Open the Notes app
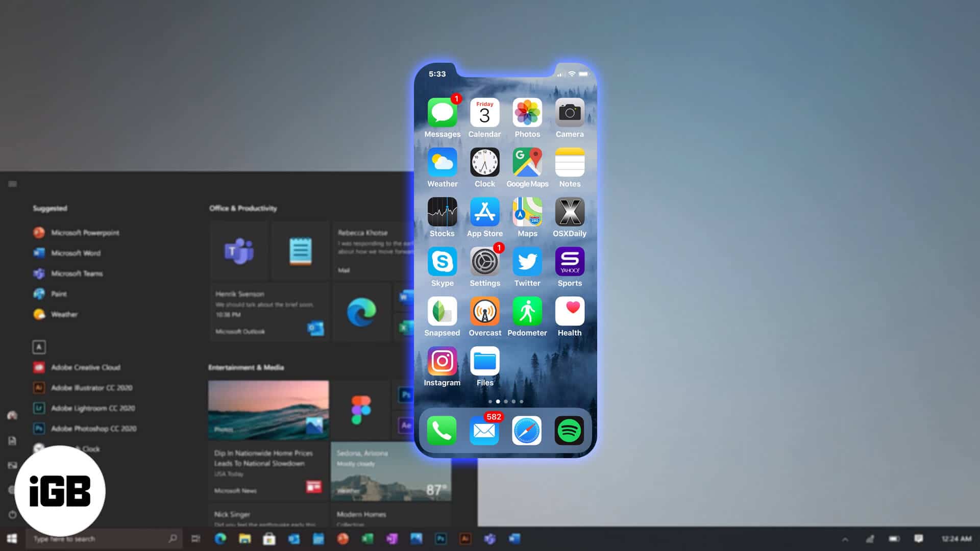Viewport: 980px width, 551px height. pyautogui.click(x=570, y=162)
